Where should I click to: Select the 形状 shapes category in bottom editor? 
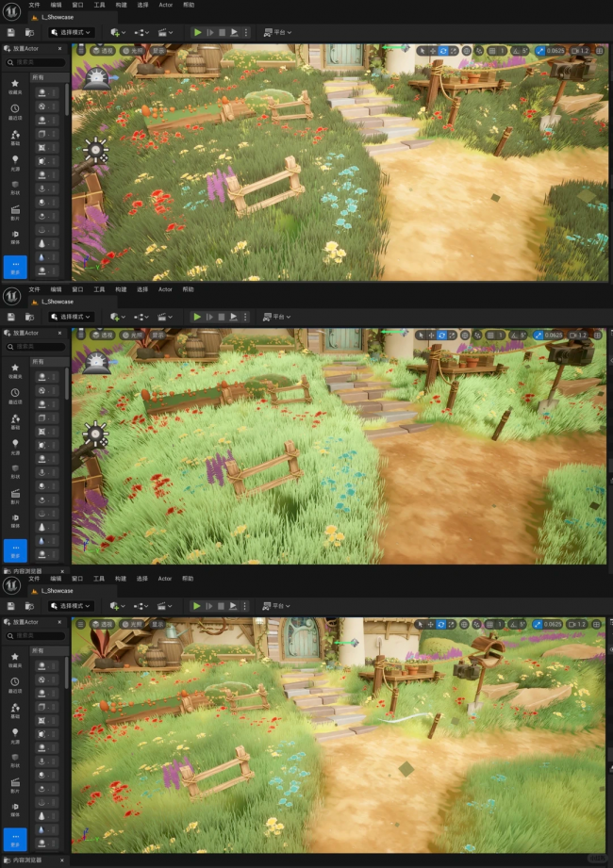click(15, 762)
